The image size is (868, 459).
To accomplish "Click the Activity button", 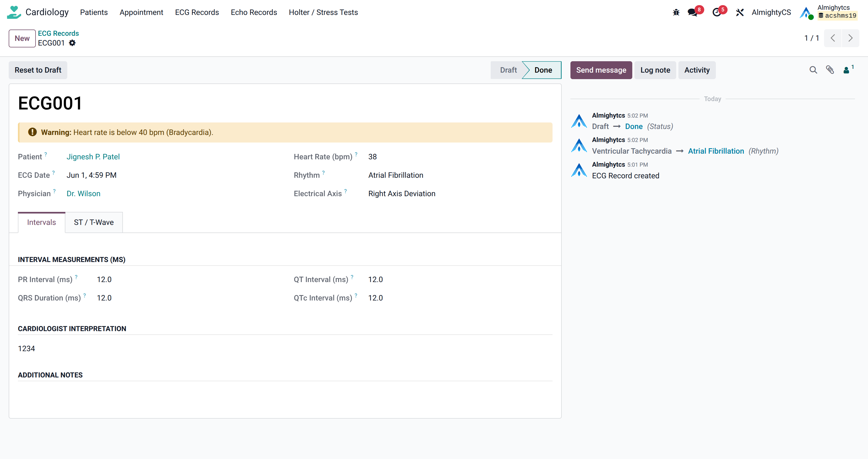I will 697,70.
